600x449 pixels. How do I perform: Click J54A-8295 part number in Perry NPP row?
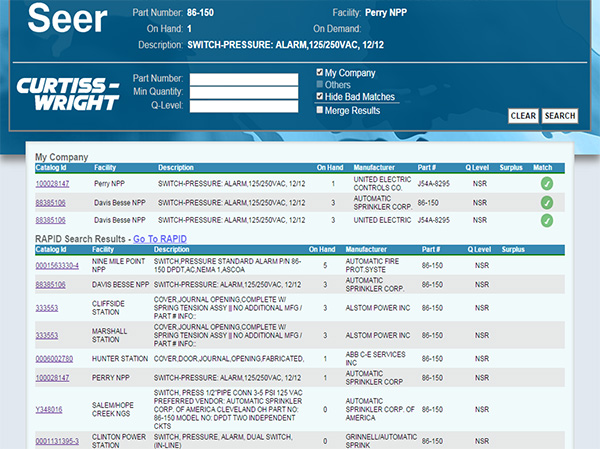(434, 184)
